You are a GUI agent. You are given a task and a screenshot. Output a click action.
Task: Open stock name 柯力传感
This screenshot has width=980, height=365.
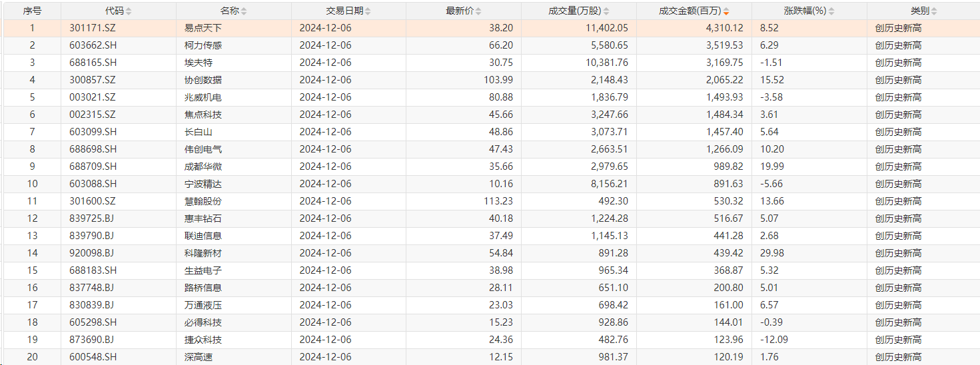point(203,45)
